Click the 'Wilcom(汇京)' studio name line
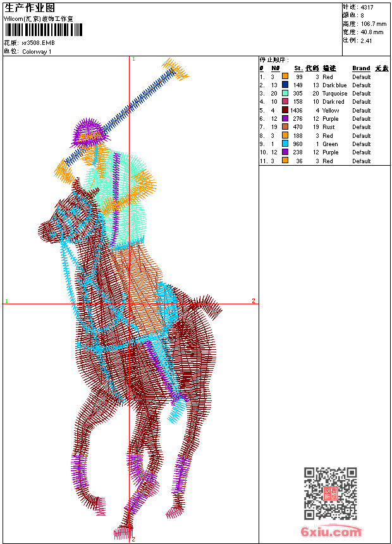392x544 pixels. click(x=39, y=19)
